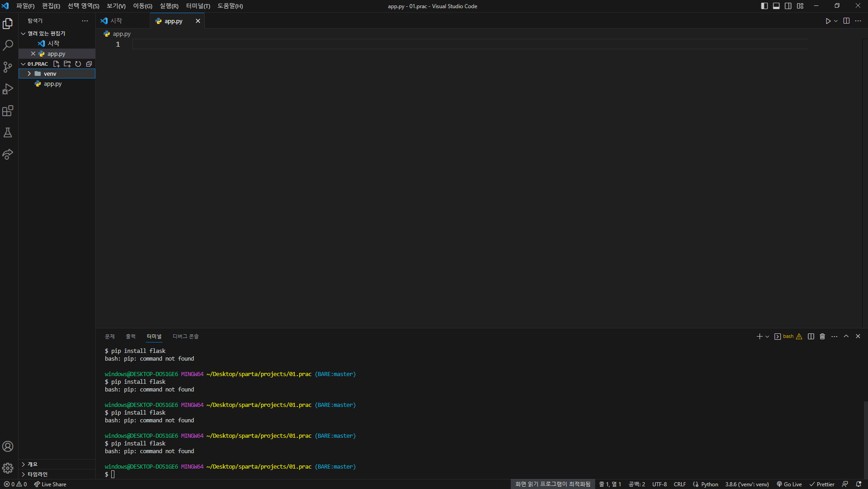
Task: Create a new folder in 01.PRAC
Action: tap(67, 64)
